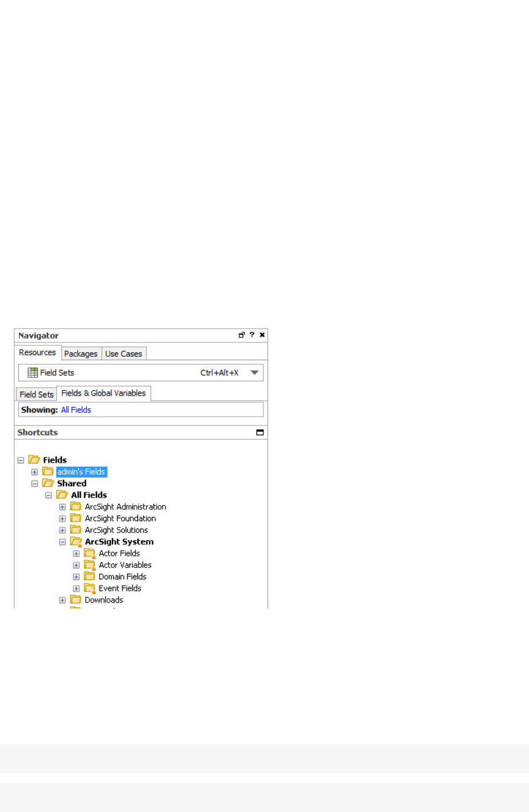The height and width of the screenshot is (812, 529).
Task: Expand the ArcSight Solutions folder
Action: (x=62, y=530)
